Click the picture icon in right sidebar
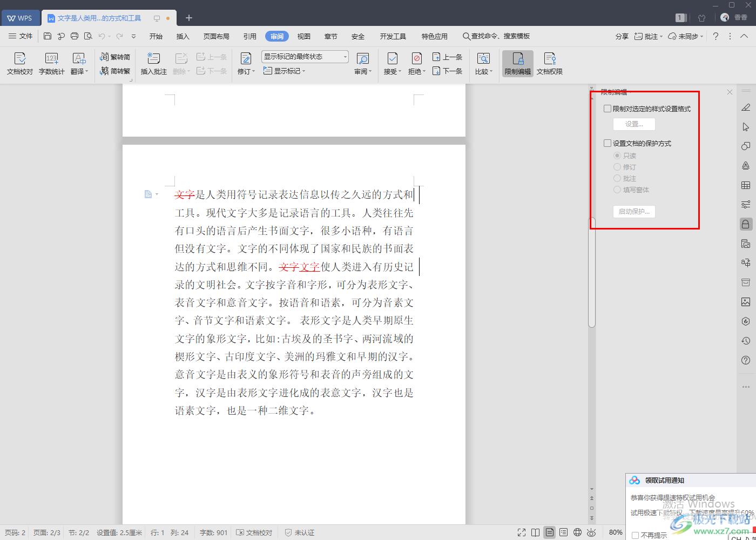756x540 pixels. click(x=746, y=302)
